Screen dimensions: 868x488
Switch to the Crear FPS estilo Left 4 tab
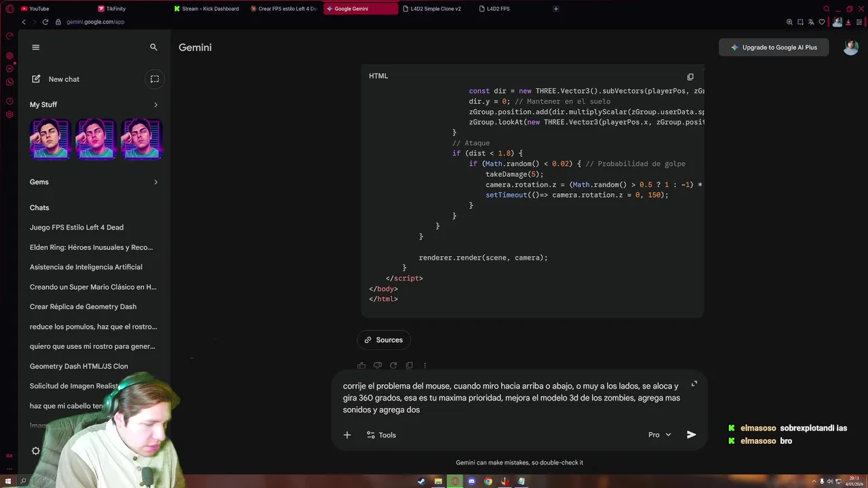283,9
